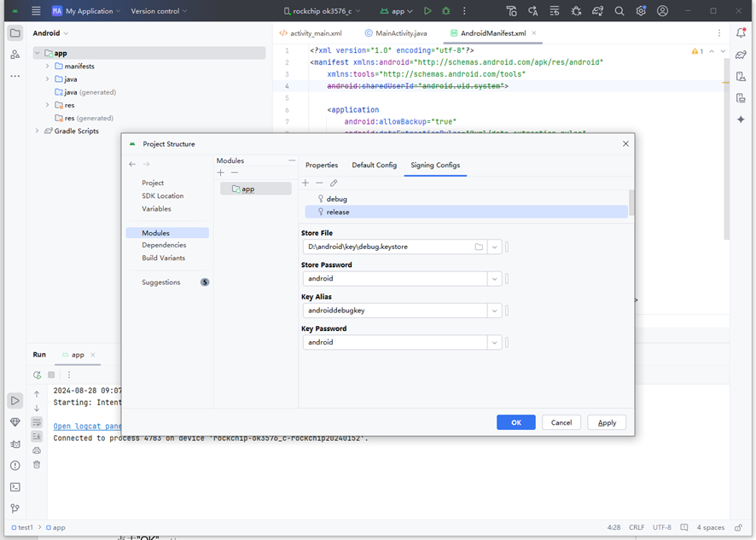Expand the Gradle Scripts node
The width and height of the screenshot is (756, 540).
pos(38,131)
